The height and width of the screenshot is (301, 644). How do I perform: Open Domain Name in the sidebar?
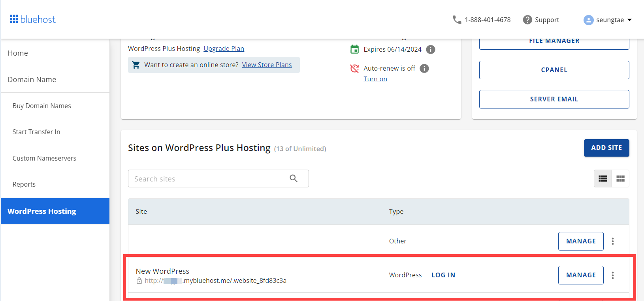coord(55,79)
